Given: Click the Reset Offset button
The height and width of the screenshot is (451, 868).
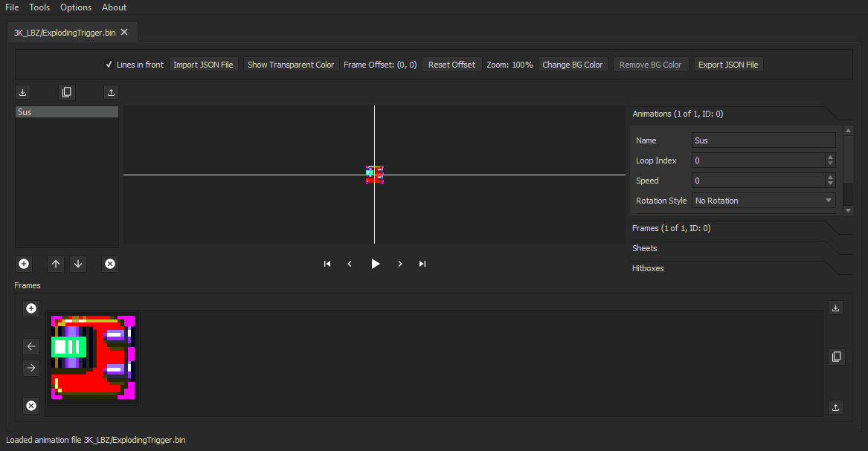Looking at the screenshot, I should tap(451, 64).
